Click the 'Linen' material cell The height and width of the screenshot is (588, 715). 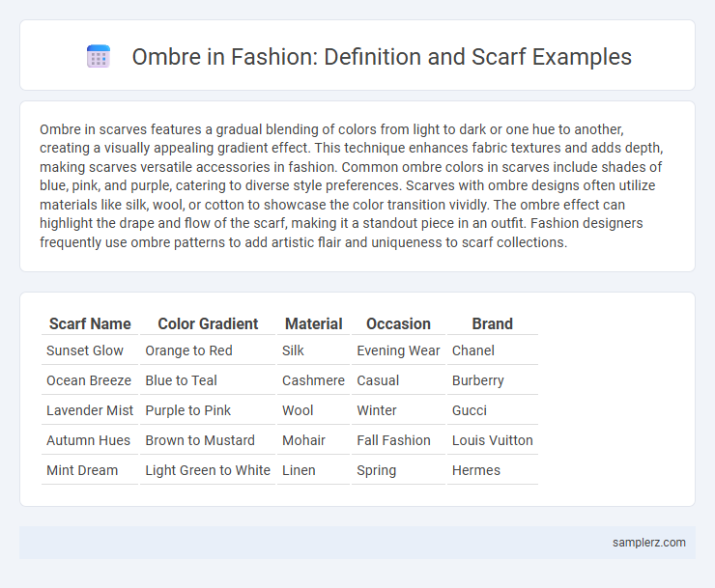click(x=313, y=470)
